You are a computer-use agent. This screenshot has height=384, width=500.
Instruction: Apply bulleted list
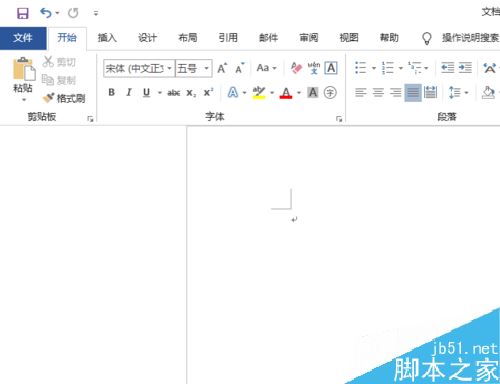(x=361, y=68)
